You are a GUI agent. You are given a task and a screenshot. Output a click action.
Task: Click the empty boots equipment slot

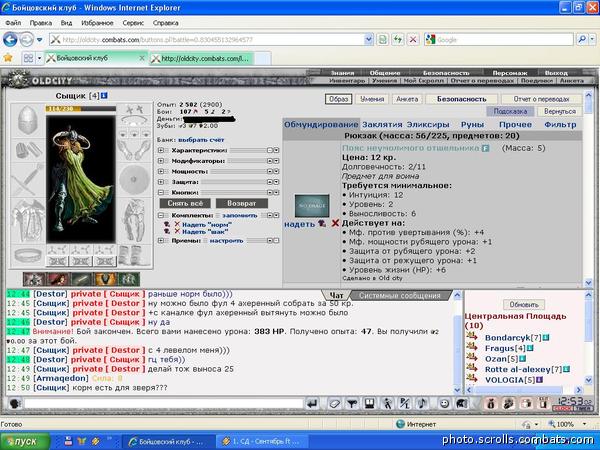click(134, 255)
